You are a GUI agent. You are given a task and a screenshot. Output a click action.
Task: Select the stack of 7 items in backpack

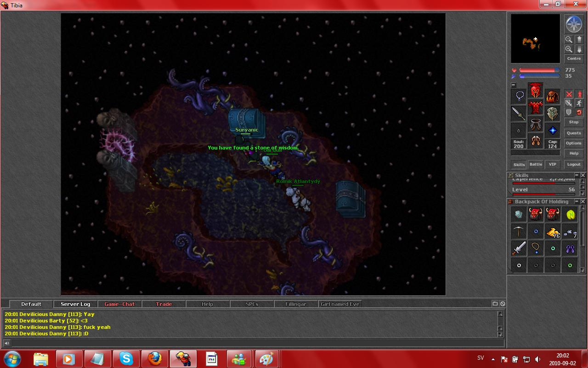570,231
